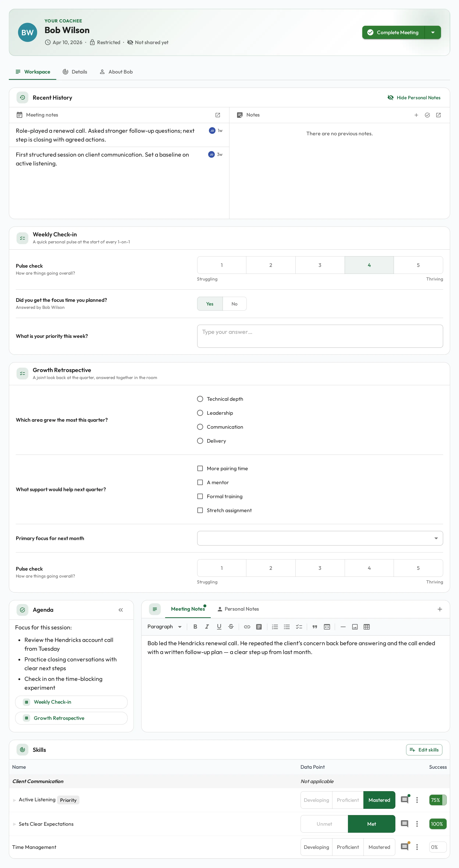Open meeting notes in external view
The width and height of the screenshot is (459, 868).
pos(218,115)
